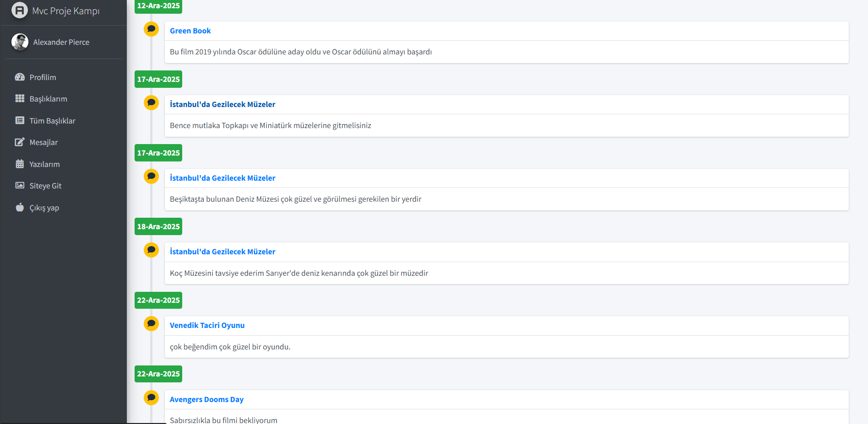Click the Mvc Proje Kampı logo icon
This screenshot has width=868, height=424.
(19, 10)
